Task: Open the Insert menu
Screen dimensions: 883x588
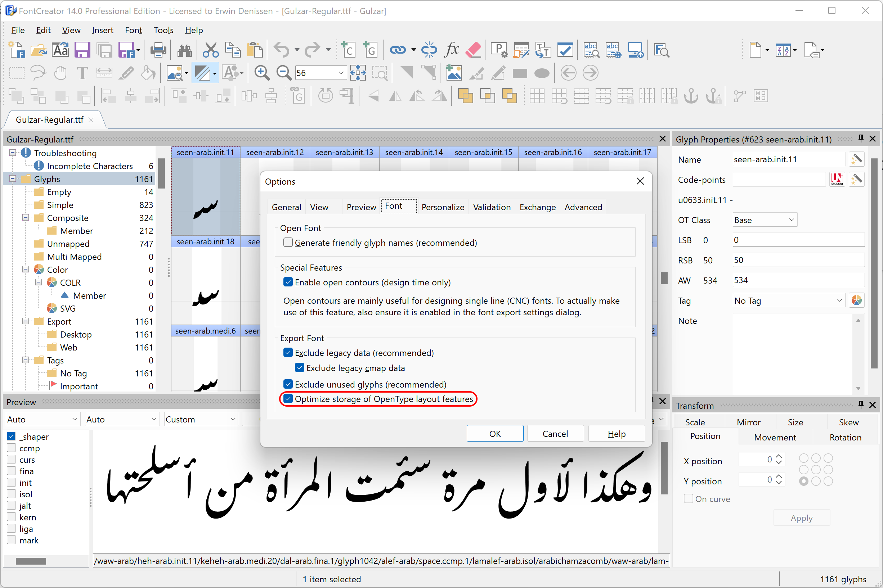Action: pyautogui.click(x=102, y=30)
